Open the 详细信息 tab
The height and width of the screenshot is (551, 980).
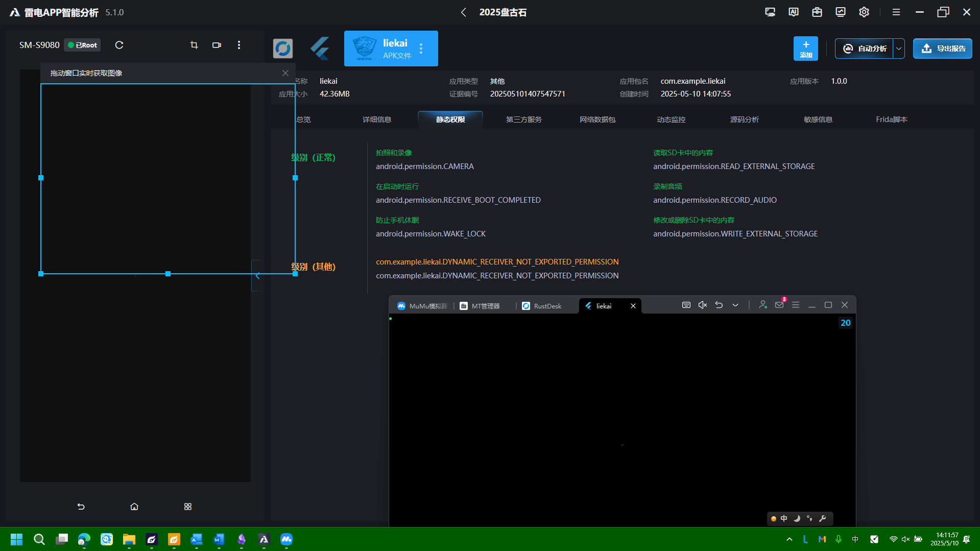[377, 119]
